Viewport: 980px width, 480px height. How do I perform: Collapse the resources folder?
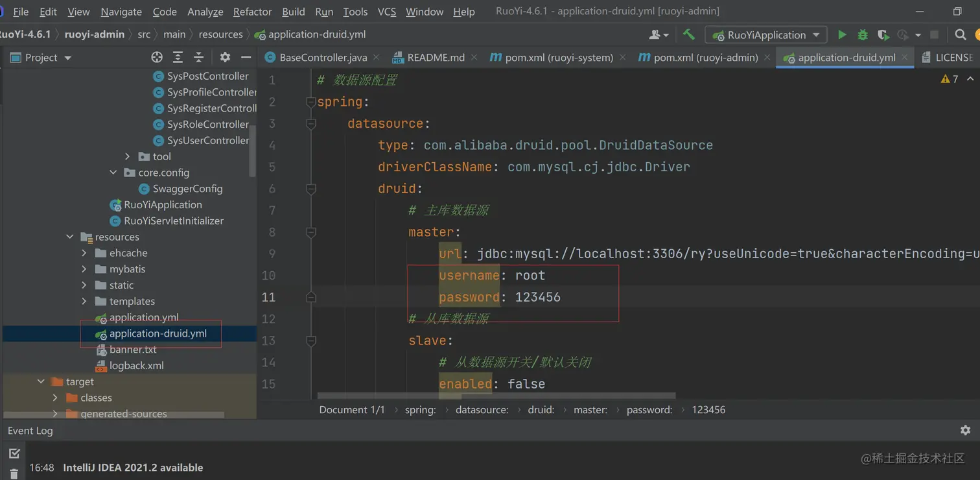(x=70, y=237)
